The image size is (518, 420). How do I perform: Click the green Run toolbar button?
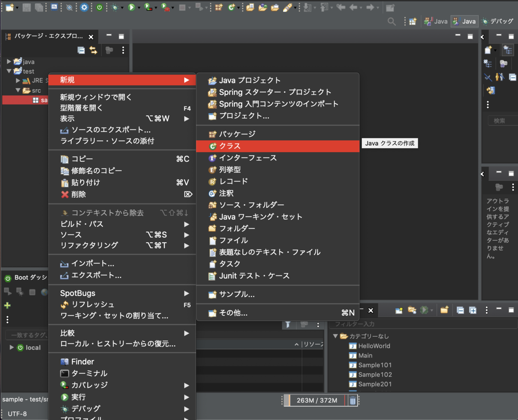coord(131,7)
